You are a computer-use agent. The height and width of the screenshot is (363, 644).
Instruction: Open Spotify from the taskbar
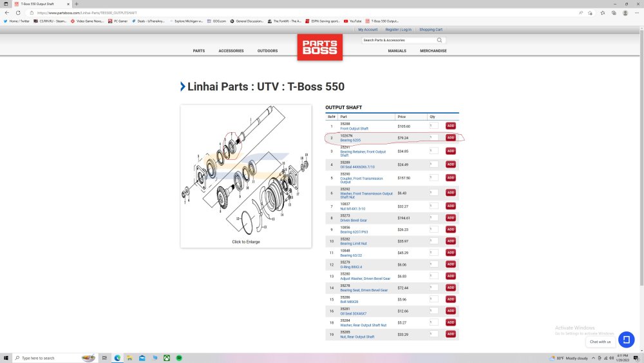pyautogui.click(x=179, y=358)
